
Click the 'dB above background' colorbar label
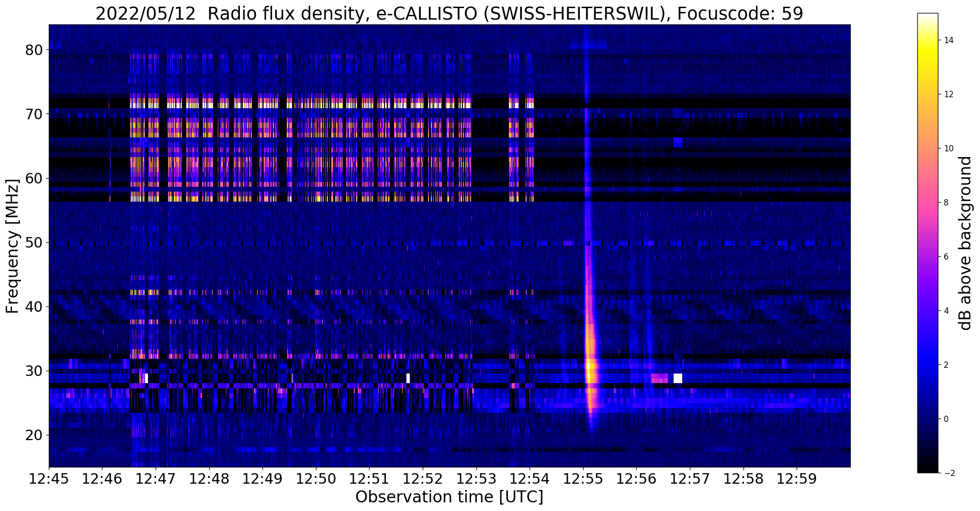965,243
